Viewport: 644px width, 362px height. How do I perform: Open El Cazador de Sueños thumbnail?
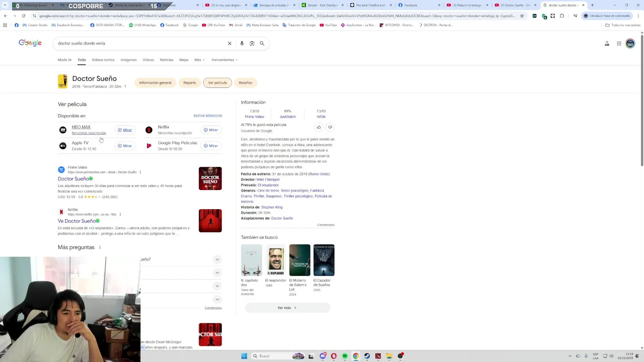pyautogui.click(x=324, y=260)
